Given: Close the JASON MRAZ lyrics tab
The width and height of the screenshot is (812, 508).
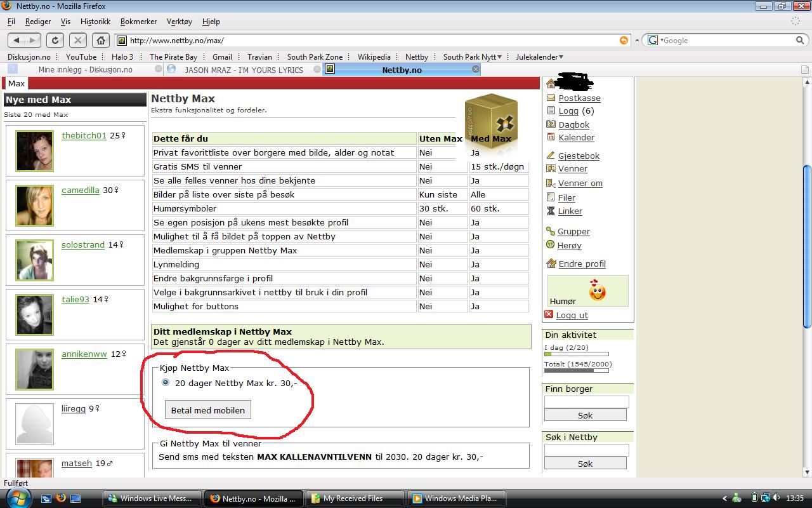Looking at the screenshot, I should [x=316, y=70].
